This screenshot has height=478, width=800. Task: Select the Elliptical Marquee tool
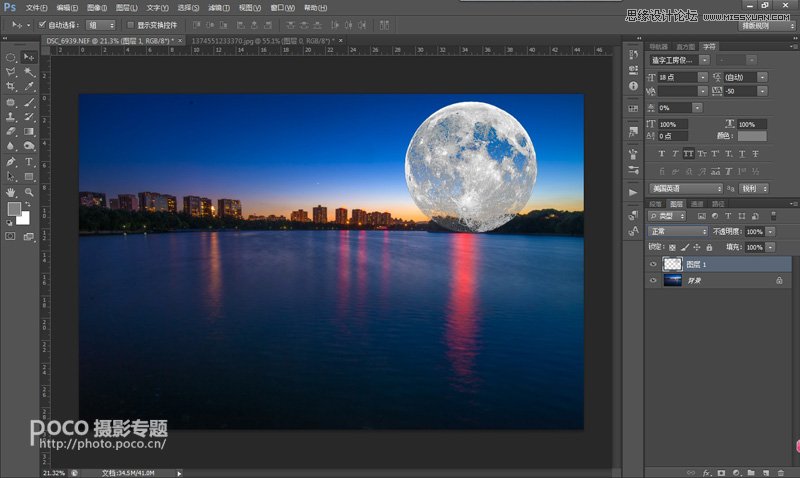click(11, 57)
